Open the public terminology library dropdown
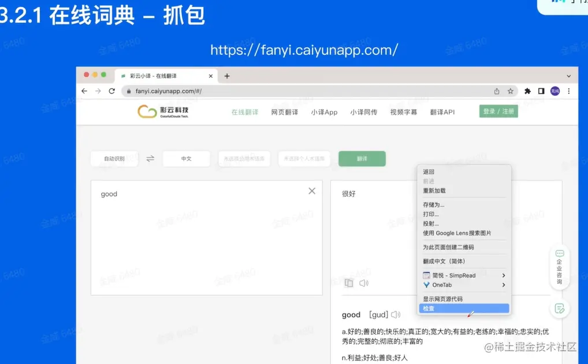 [244, 159]
